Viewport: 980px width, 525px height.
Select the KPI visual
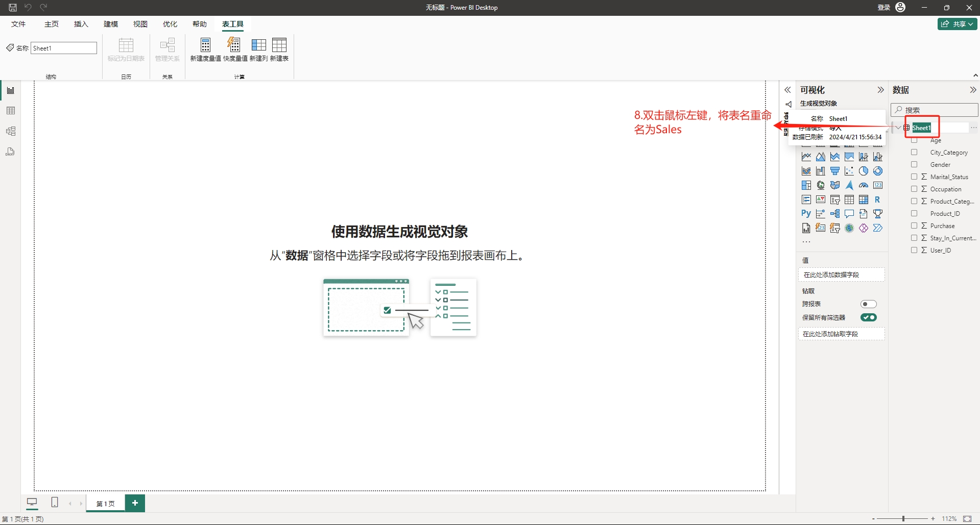pos(821,199)
